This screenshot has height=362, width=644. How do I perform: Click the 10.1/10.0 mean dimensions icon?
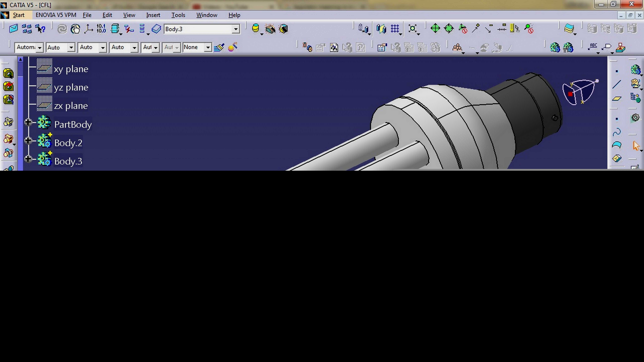pyautogui.click(x=101, y=29)
